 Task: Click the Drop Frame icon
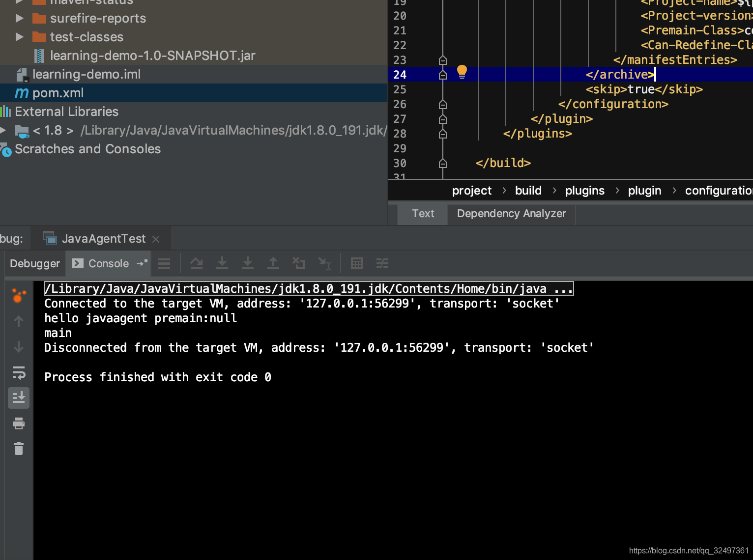coord(299,264)
